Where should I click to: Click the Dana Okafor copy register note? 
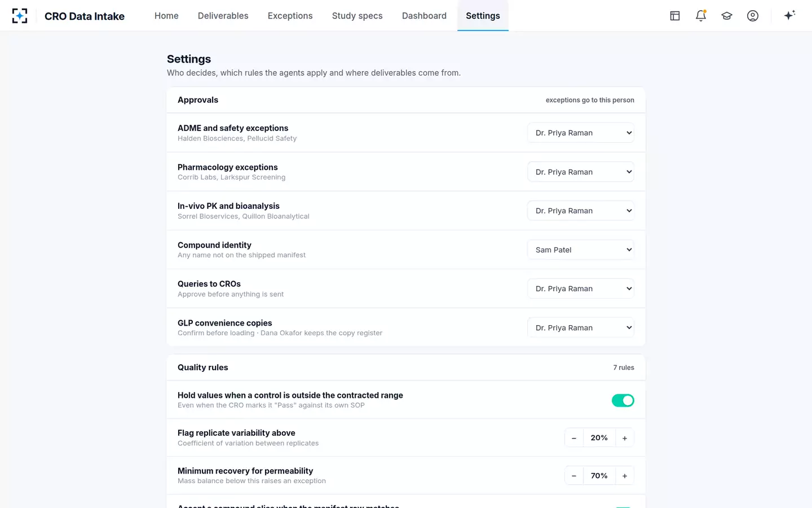[x=321, y=333]
